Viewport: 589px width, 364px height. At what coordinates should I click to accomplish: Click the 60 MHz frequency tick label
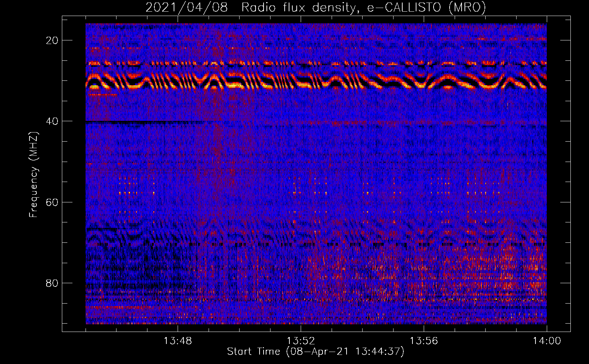click(x=52, y=202)
